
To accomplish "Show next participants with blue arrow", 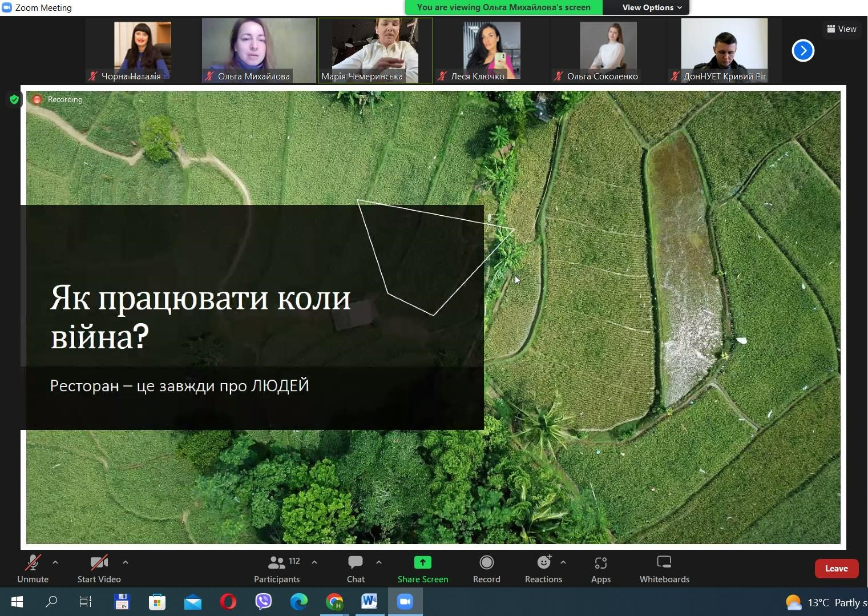I will [x=802, y=51].
